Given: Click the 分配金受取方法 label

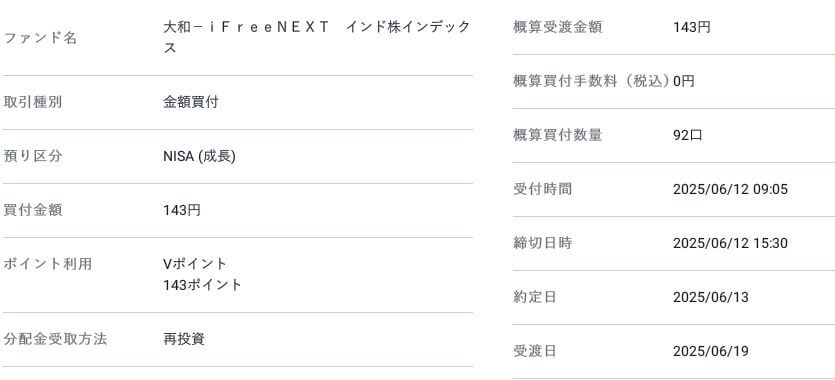Looking at the screenshot, I should pos(55,339).
